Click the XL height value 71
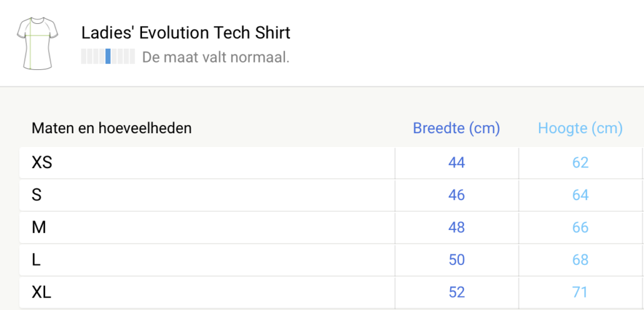This screenshot has width=644, height=310. pos(580,292)
